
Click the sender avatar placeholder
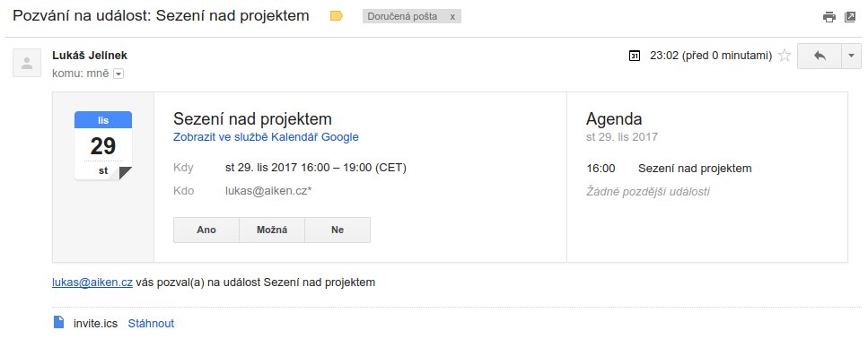click(x=27, y=63)
